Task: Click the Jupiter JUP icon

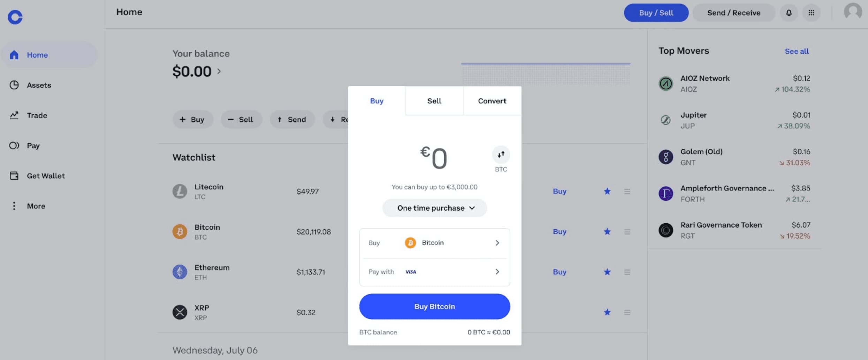Action: click(x=665, y=120)
